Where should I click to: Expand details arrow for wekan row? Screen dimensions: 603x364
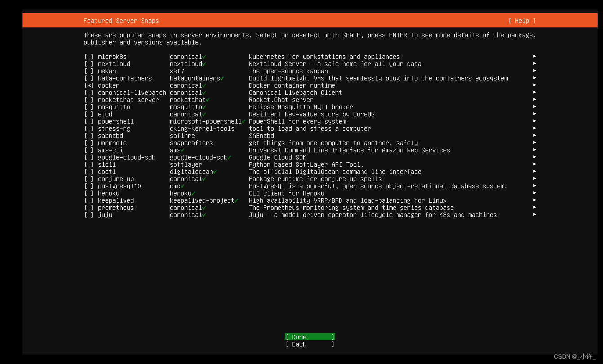coord(535,71)
